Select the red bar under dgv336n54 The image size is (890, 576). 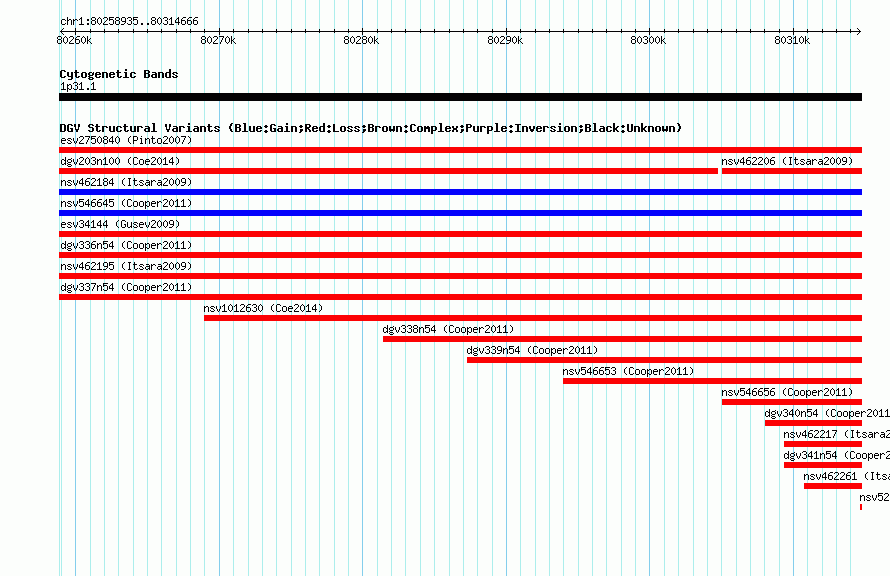(460, 255)
